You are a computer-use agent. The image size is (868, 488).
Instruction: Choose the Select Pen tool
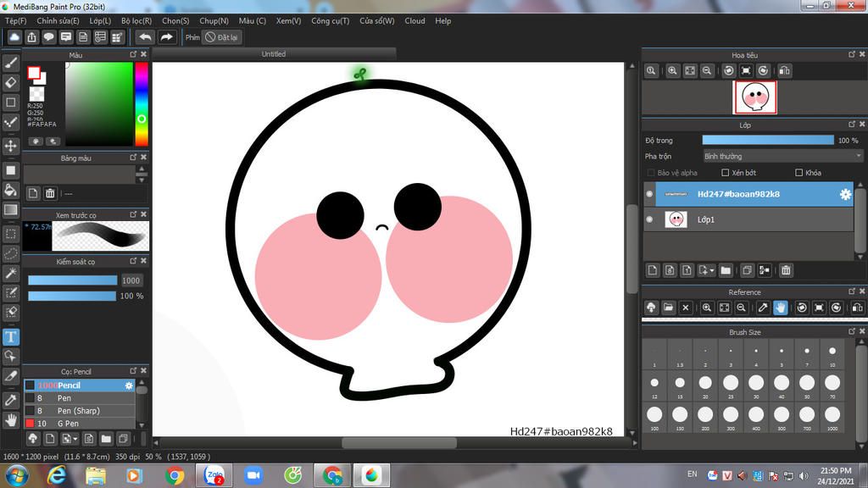pos(10,292)
